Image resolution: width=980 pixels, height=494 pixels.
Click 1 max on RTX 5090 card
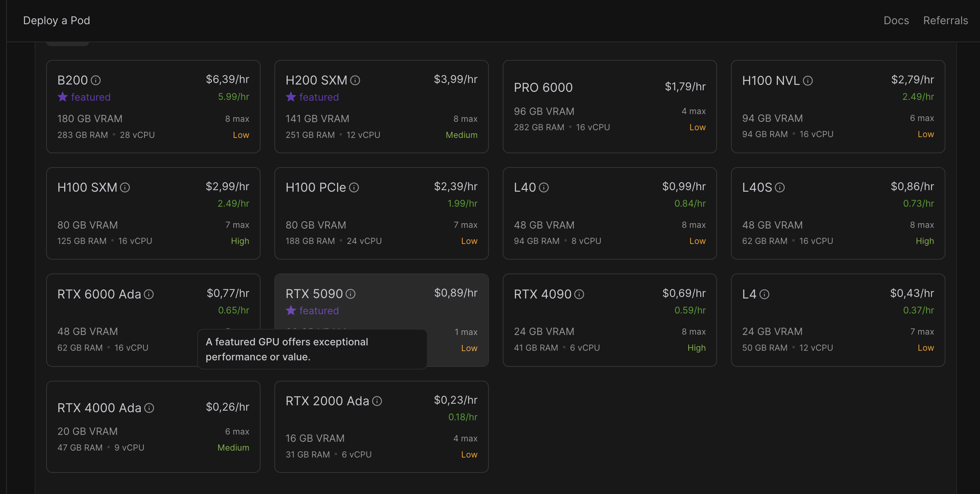tap(466, 332)
